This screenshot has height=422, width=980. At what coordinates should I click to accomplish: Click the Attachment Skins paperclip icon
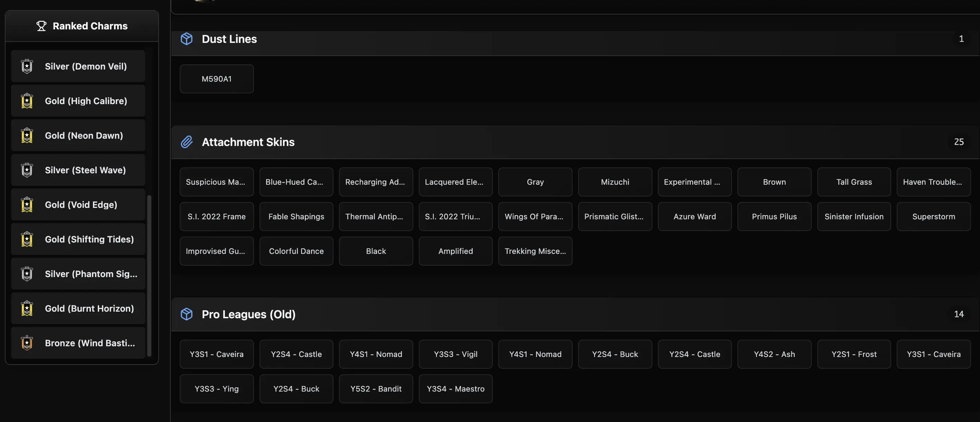tap(186, 142)
